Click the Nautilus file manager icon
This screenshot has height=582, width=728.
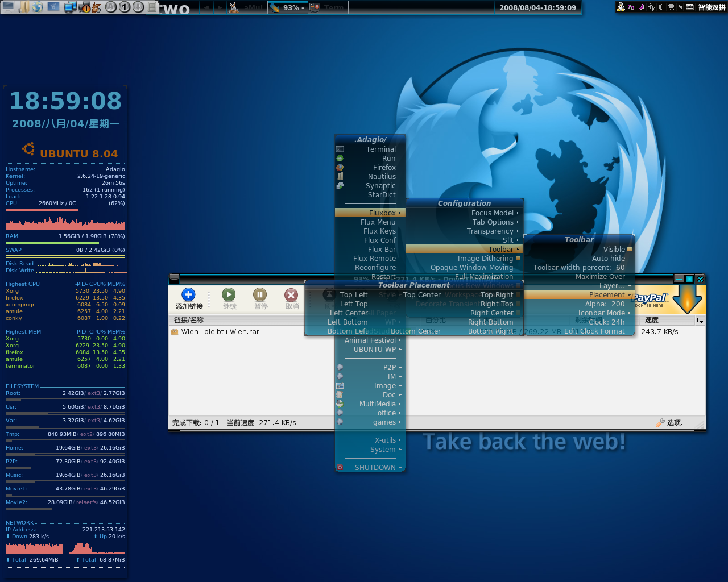click(340, 177)
